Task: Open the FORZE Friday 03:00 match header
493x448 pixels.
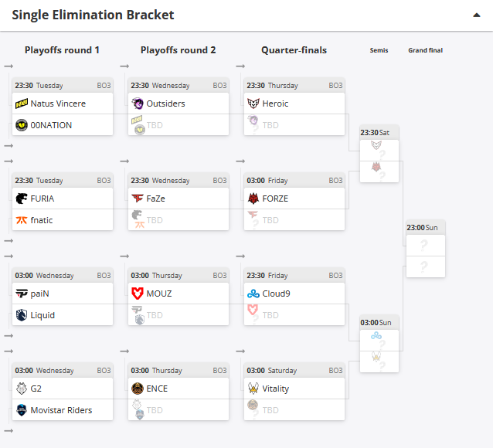Action: click(294, 180)
